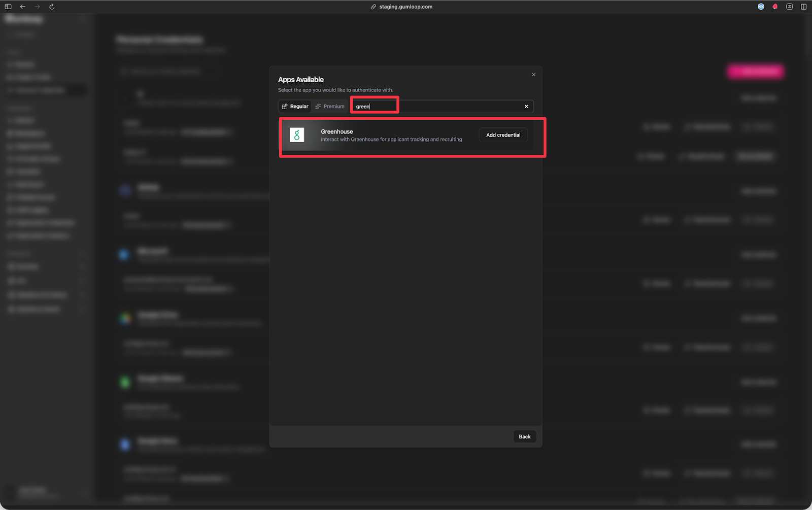
Task: Select the Greenhouse app name
Action: click(x=337, y=131)
